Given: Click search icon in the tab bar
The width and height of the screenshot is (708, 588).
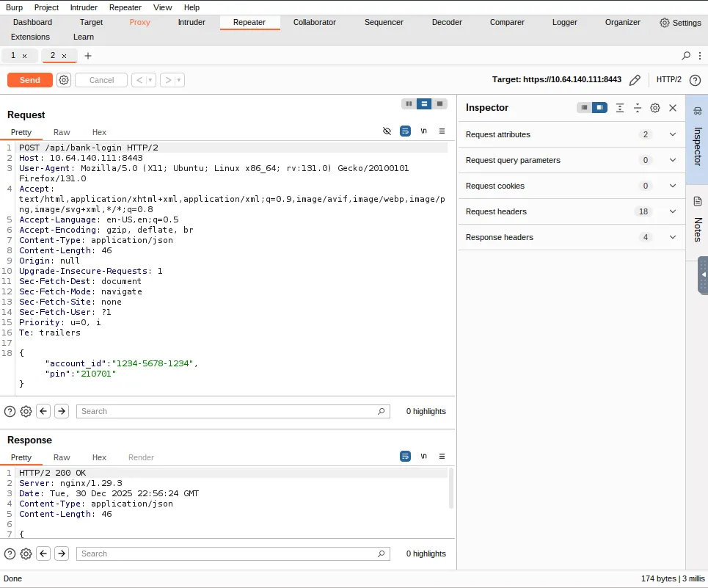Looking at the screenshot, I should [686, 56].
